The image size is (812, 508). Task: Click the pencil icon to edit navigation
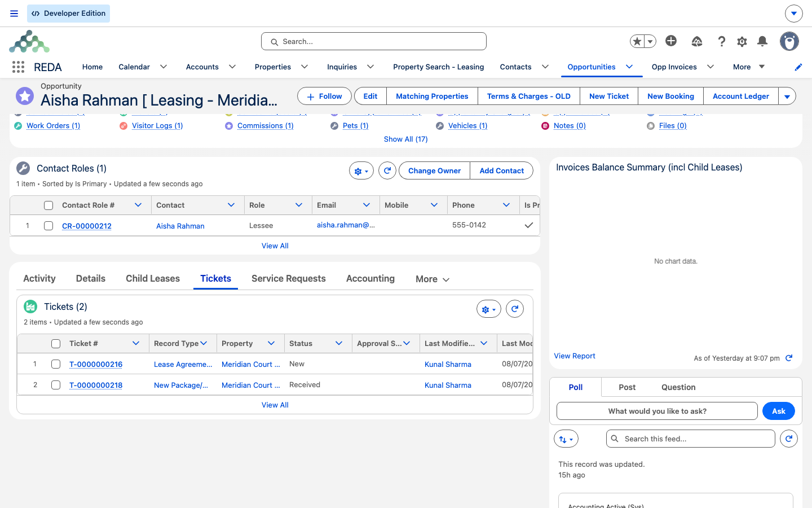pyautogui.click(x=798, y=67)
